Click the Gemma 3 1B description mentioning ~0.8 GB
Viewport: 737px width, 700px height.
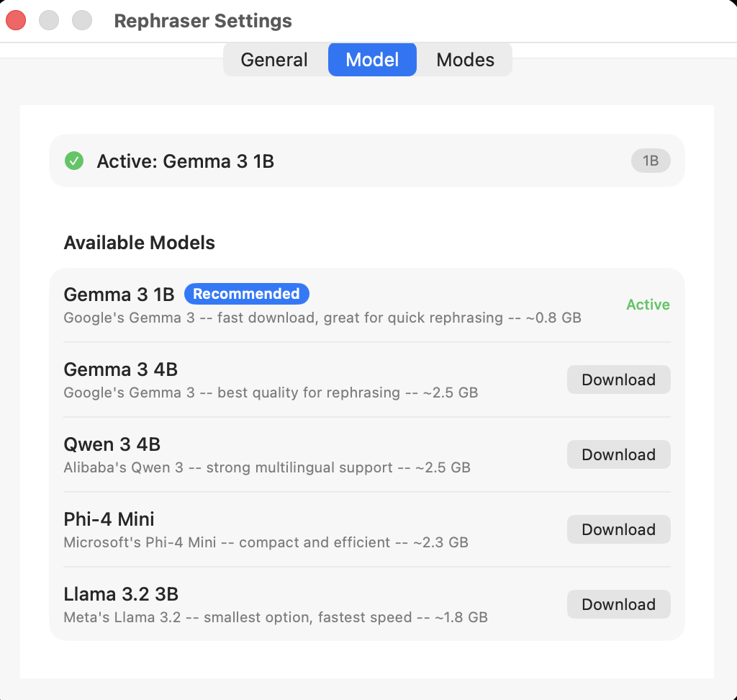click(x=322, y=318)
